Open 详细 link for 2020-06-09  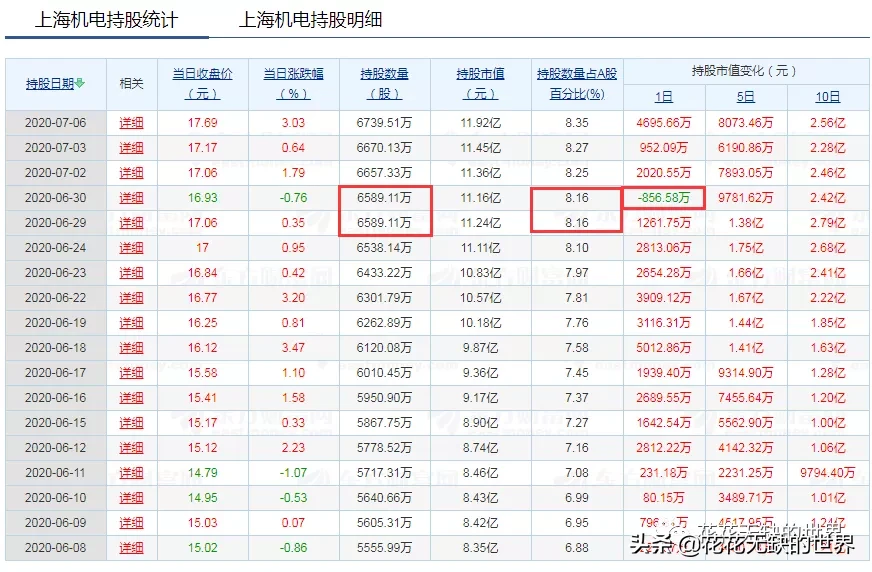(131, 523)
